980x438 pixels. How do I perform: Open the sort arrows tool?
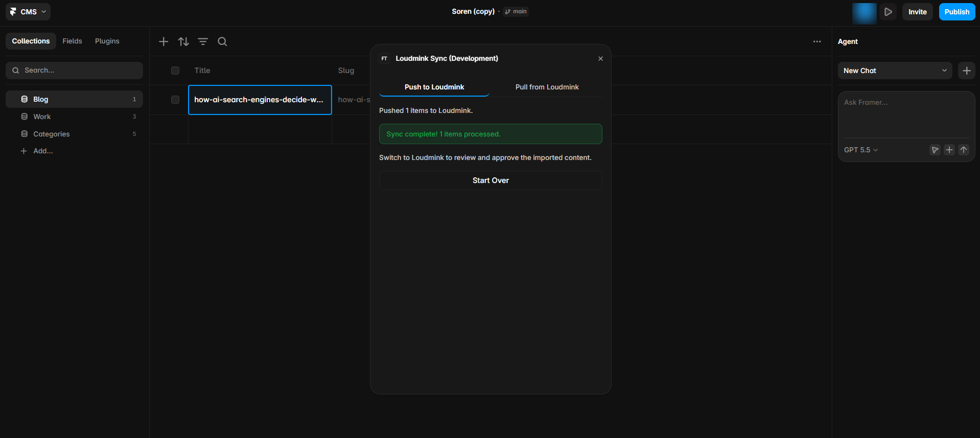click(x=183, y=41)
